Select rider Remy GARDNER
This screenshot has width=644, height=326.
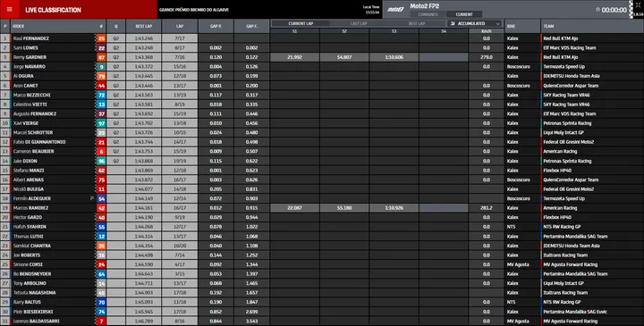coord(30,57)
